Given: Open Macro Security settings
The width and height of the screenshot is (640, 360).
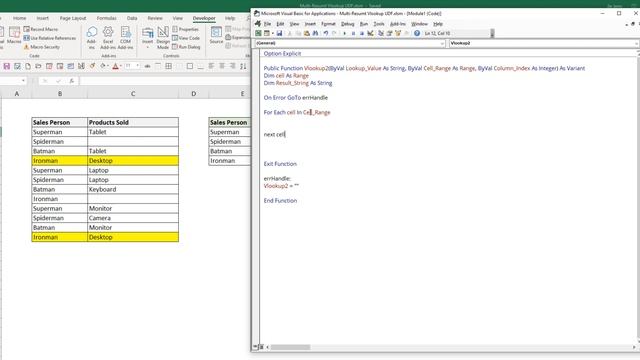Looking at the screenshot, I should pyautogui.click(x=42, y=47).
